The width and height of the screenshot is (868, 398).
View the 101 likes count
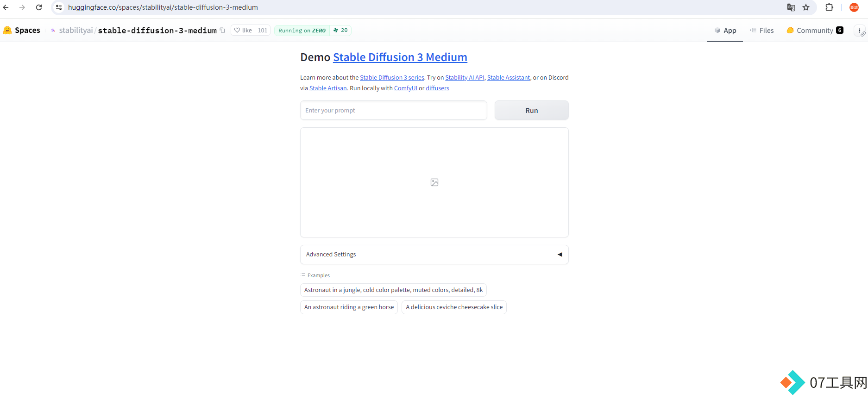coord(263,30)
